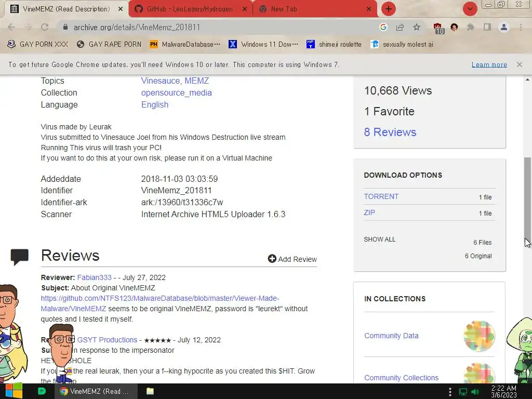532x399 pixels.
Task: Open the taskbar clock showing 2:22 AM
Action: tap(504, 392)
